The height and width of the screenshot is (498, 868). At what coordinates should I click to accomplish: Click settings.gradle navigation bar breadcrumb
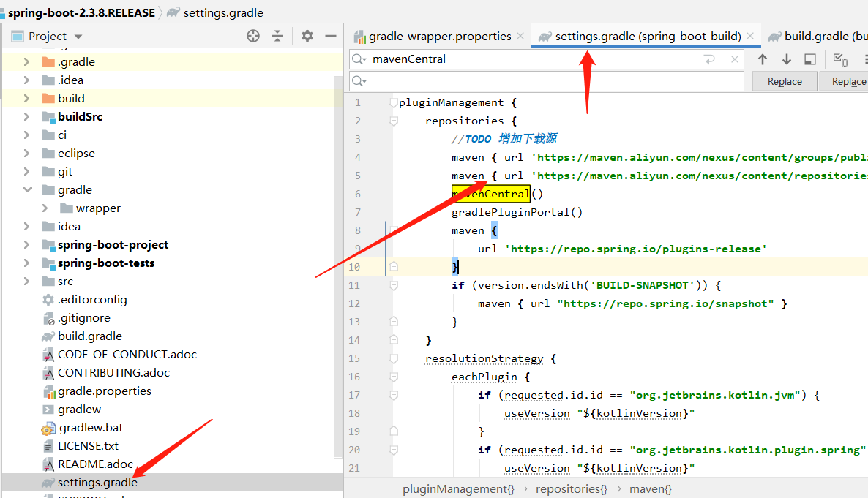coord(223,12)
